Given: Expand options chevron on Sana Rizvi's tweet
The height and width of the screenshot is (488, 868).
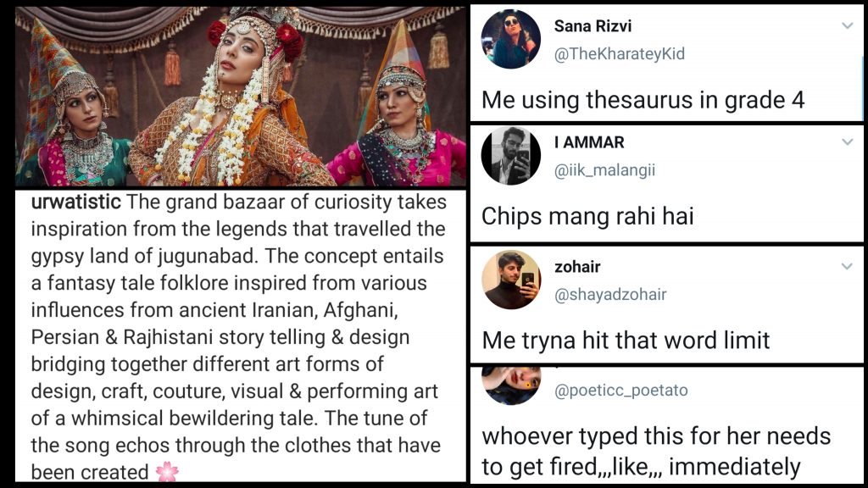Looking at the screenshot, I should [x=847, y=25].
